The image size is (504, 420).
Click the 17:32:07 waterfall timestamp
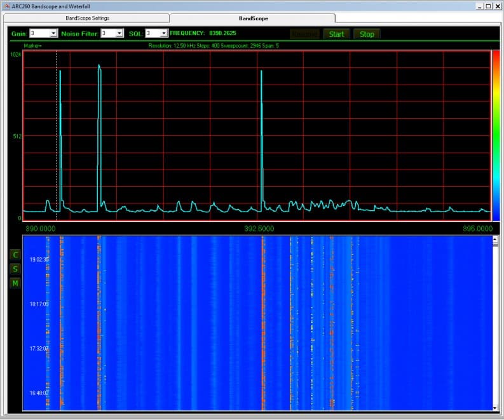click(39, 349)
